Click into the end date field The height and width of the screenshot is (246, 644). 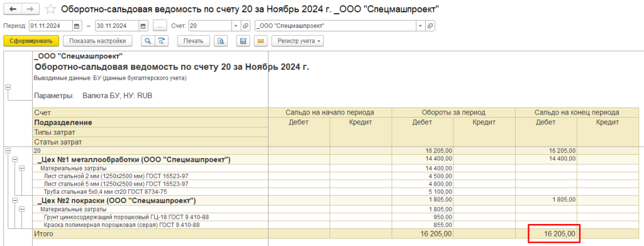point(117,26)
